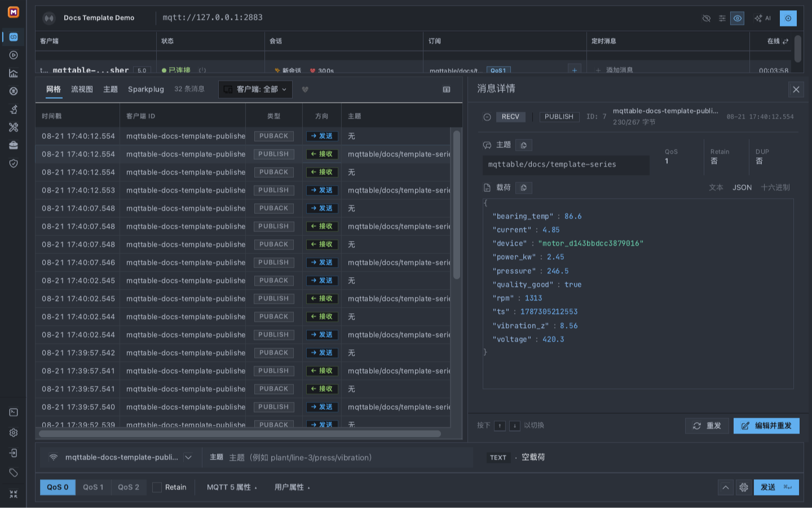Toggle the crossed-eye hide icon in top bar
Viewport: 812px width, 508px height.
click(707, 19)
